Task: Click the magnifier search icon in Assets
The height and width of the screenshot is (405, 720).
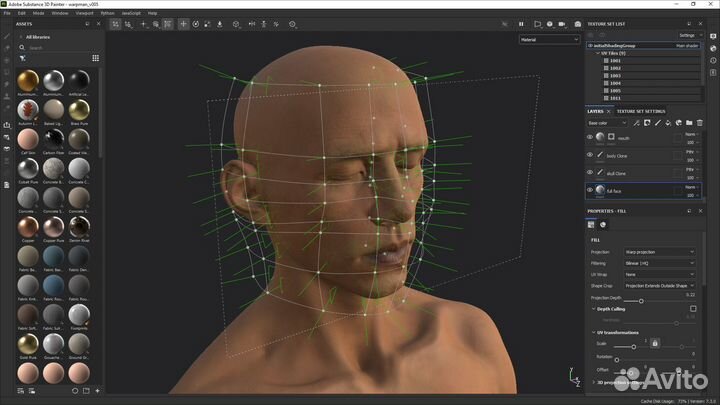Action: 22,47
